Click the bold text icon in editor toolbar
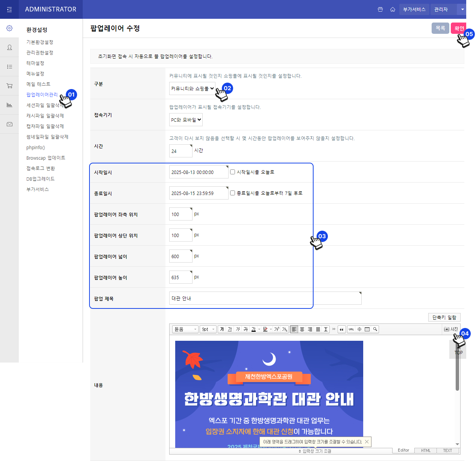This screenshot has width=476, height=461. [x=222, y=329]
